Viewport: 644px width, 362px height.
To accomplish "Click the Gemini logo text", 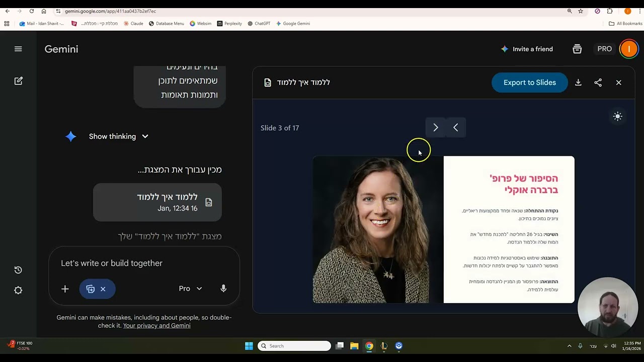I will pyautogui.click(x=61, y=49).
